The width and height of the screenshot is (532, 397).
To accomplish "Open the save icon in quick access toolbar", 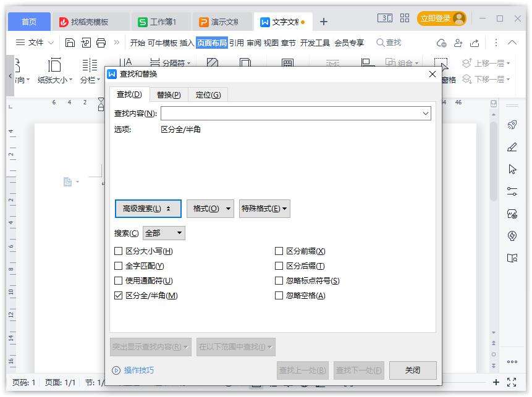I will [x=69, y=43].
